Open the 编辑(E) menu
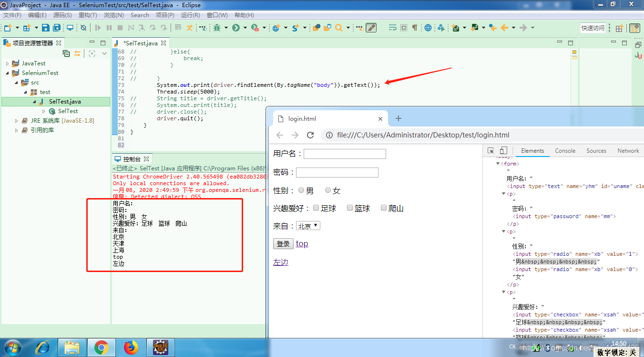 point(37,15)
